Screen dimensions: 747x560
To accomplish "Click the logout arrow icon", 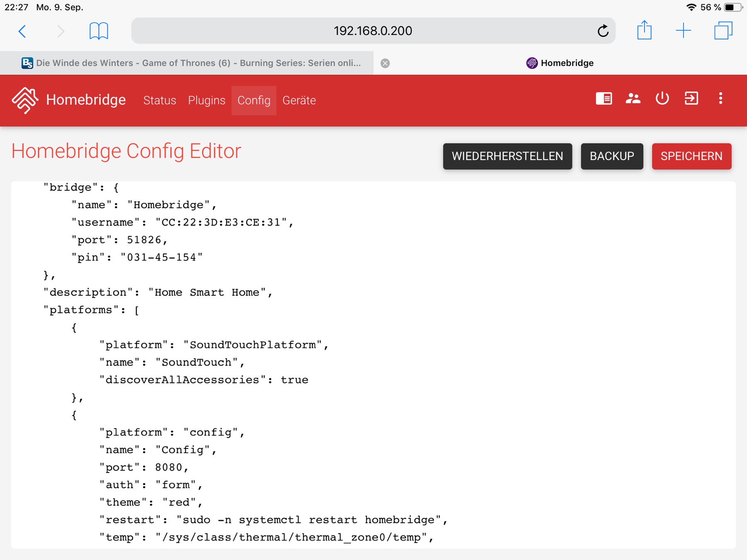I will [x=691, y=99].
